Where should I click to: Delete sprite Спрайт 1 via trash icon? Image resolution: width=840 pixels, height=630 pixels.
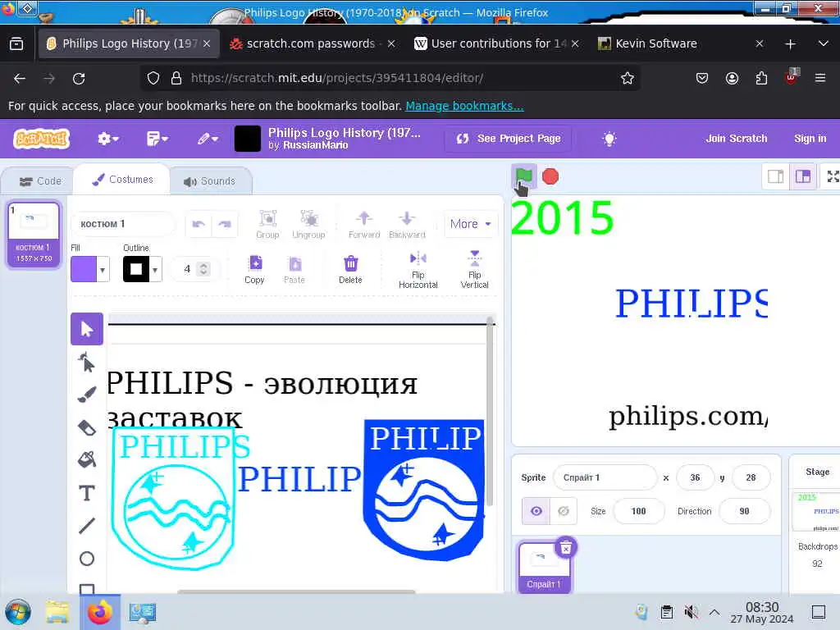[566, 547]
